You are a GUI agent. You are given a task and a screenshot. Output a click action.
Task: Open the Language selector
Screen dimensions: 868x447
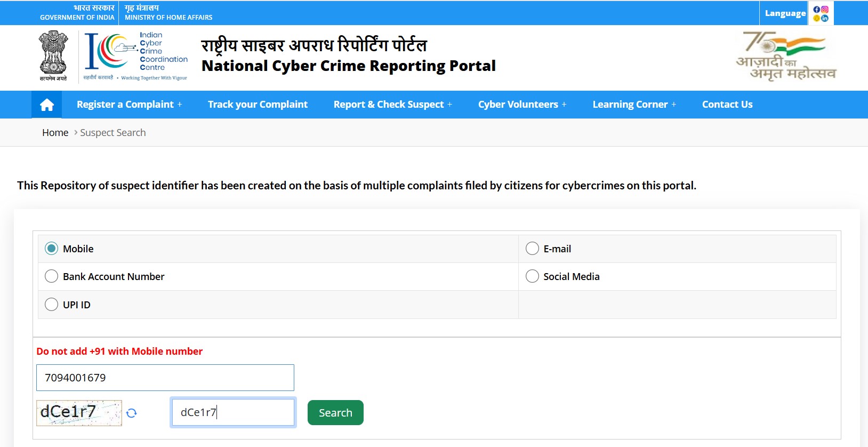785,13
